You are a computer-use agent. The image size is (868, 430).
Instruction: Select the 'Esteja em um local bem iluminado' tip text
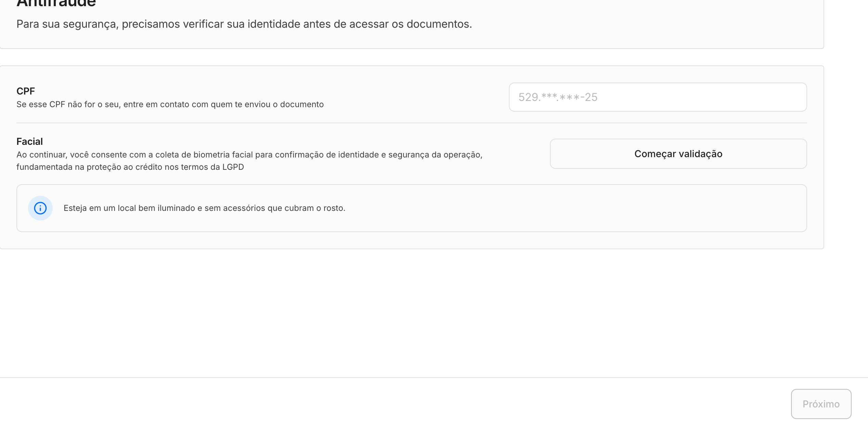coord(205,208)
